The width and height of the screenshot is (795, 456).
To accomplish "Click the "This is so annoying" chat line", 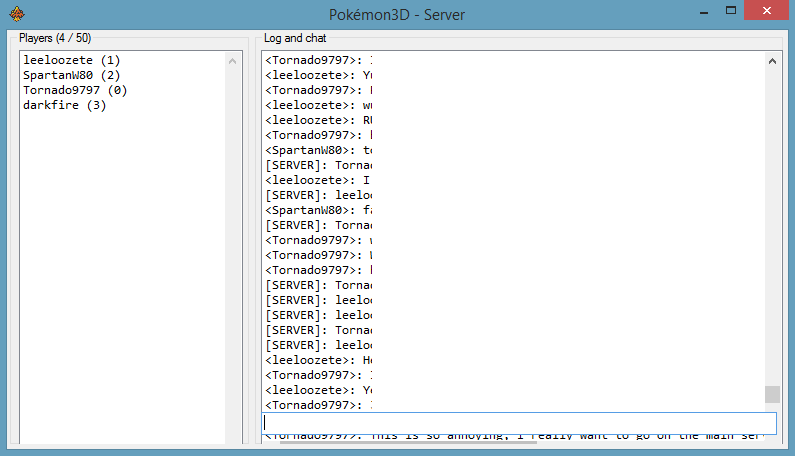I will click(x=510, y=437).
